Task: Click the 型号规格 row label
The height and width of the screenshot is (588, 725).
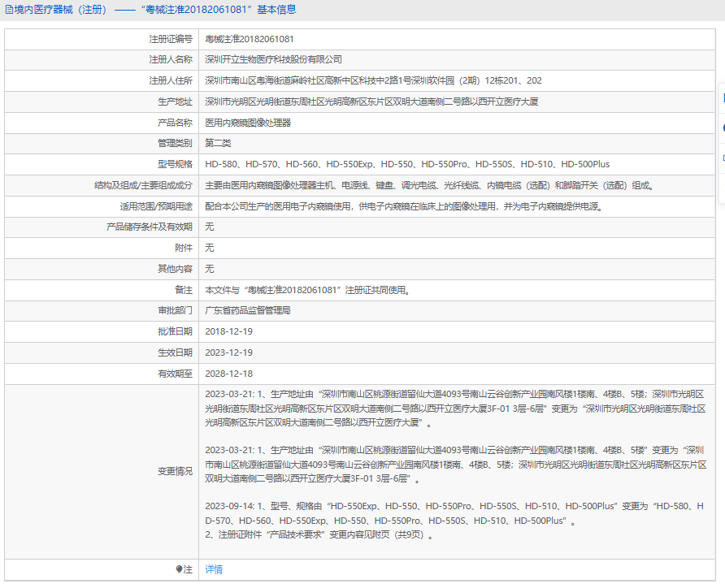Action: [176, 164]
